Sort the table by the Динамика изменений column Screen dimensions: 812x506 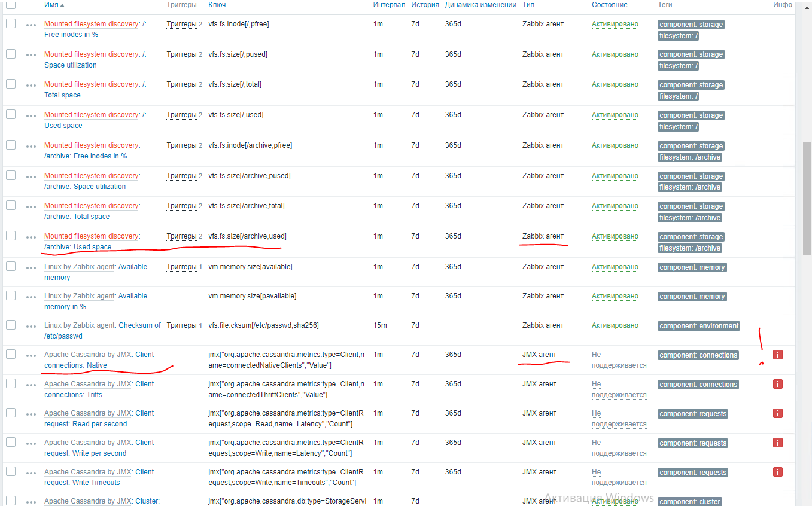pyautogui.click(x=480, y=5)
